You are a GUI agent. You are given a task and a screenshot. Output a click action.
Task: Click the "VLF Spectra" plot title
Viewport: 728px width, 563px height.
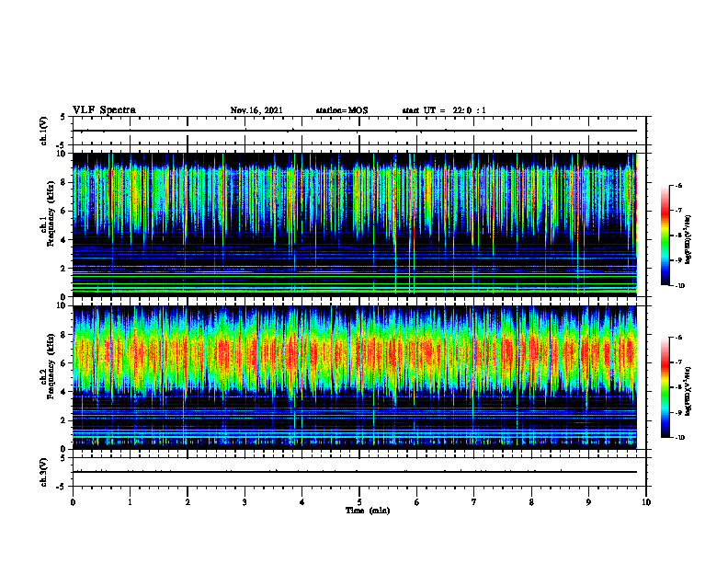104,110
